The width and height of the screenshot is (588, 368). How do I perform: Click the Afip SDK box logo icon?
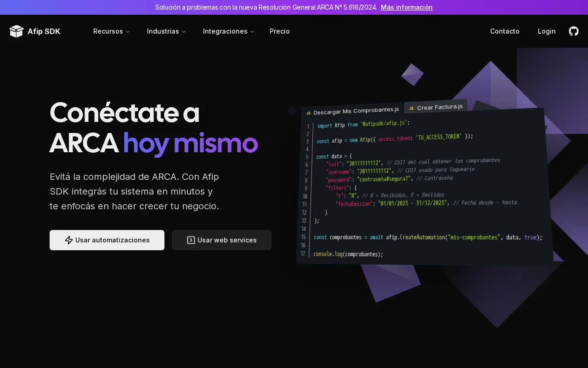click(x=16, y=31)
